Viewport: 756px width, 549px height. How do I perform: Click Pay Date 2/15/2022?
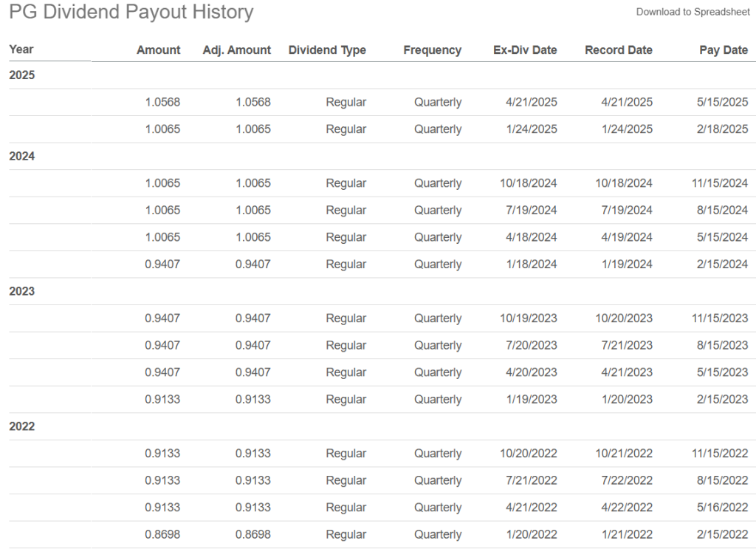pyautogui.click(x=722, y=534)
